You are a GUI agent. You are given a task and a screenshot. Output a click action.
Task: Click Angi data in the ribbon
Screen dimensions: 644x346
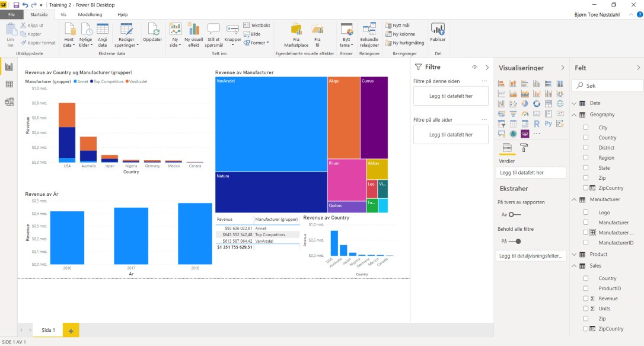pos(102,36)
